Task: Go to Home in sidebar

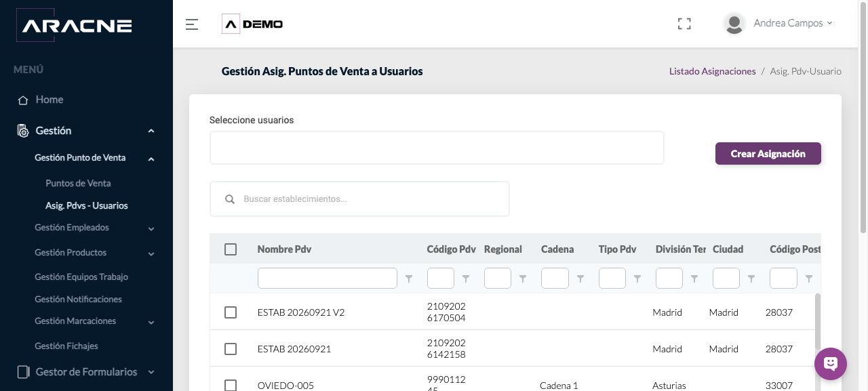Action: coord(50,100)
